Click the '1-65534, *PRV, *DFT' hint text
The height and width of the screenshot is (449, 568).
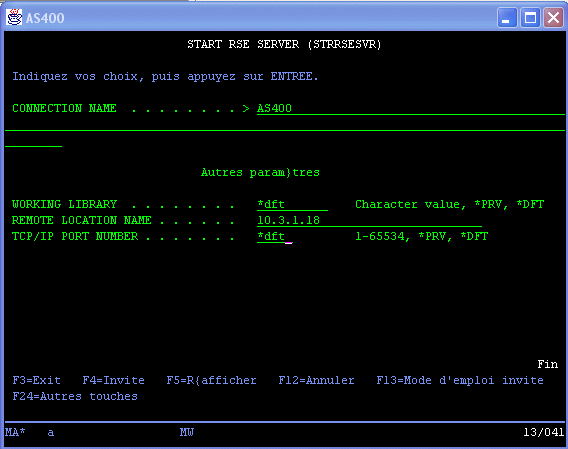[422, 236]
